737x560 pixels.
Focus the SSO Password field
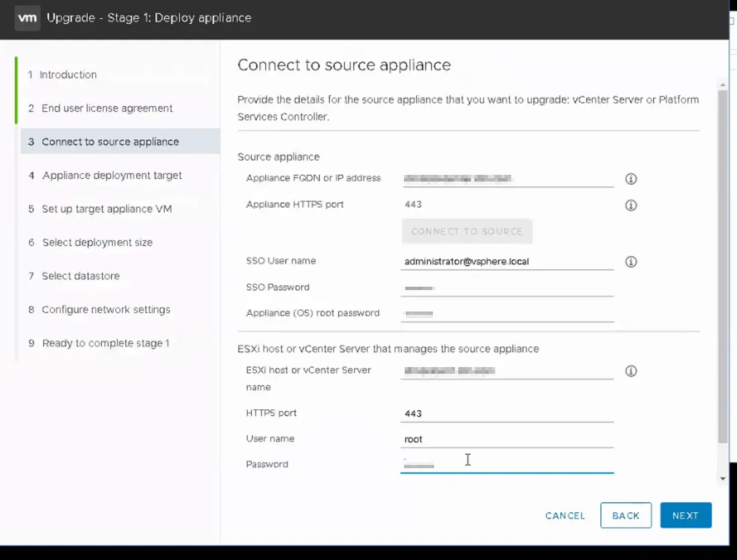(x=507, y=287)
